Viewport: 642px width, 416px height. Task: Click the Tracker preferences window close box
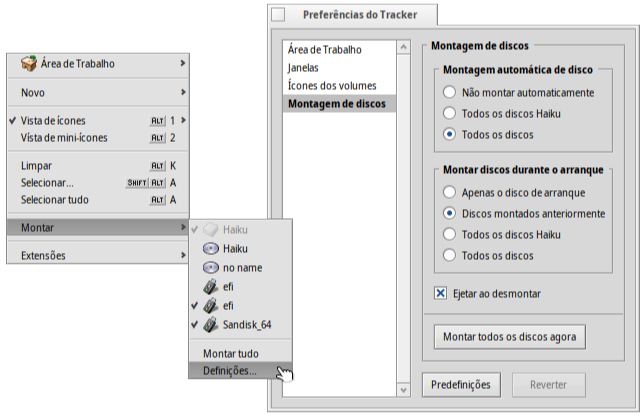coord(278,15)
